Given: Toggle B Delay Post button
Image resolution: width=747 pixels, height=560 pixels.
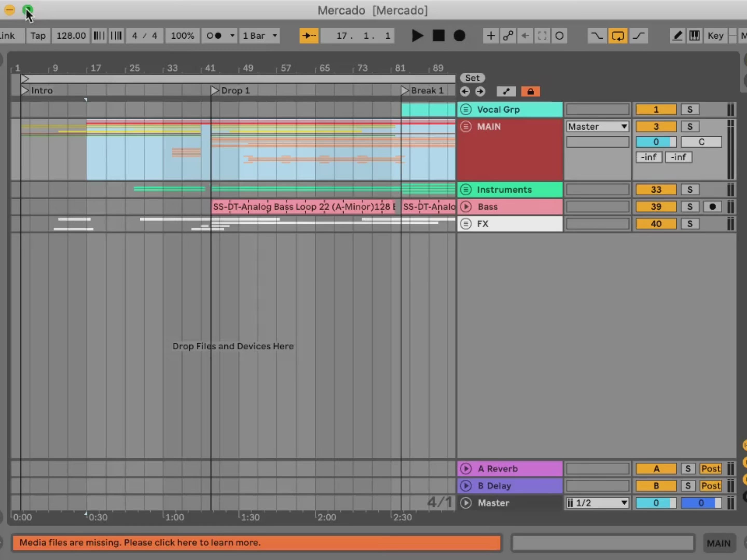Looking at the screenshot, I should (x=710, y=486).
